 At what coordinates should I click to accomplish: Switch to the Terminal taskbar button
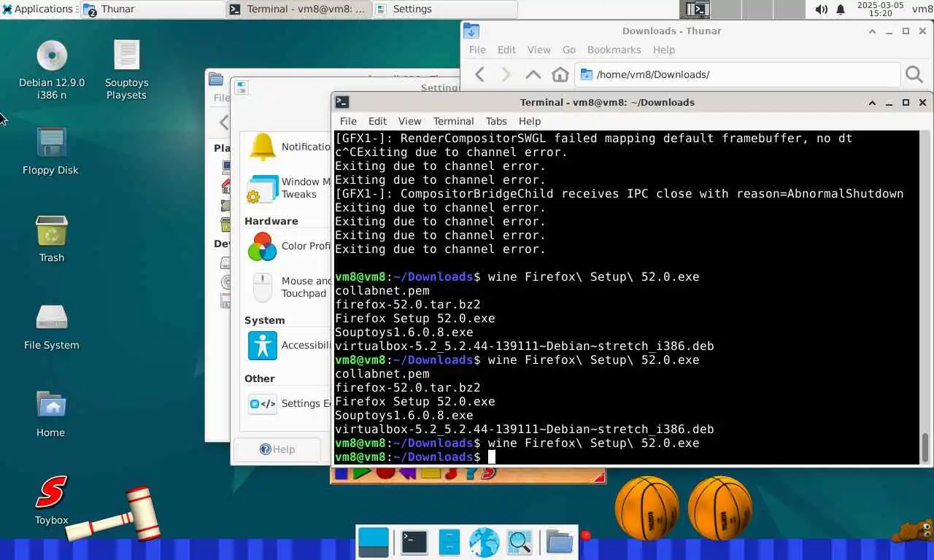tap(298, 9)
